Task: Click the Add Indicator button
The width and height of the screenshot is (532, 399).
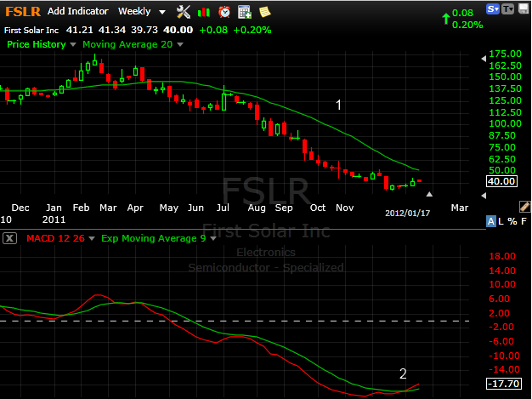Action: [x=78, y=11]
